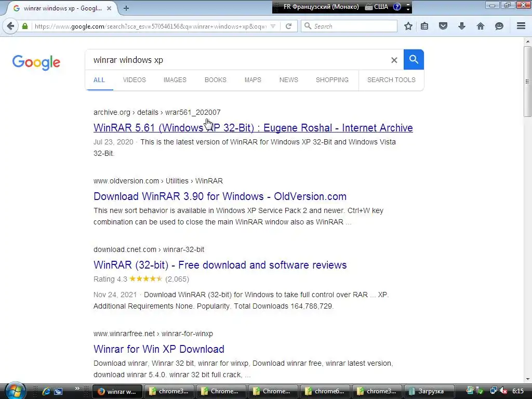Open the URL bar history dropdown arrow
The height and width of the screenshot is (399, 532).
coord(273,26)
